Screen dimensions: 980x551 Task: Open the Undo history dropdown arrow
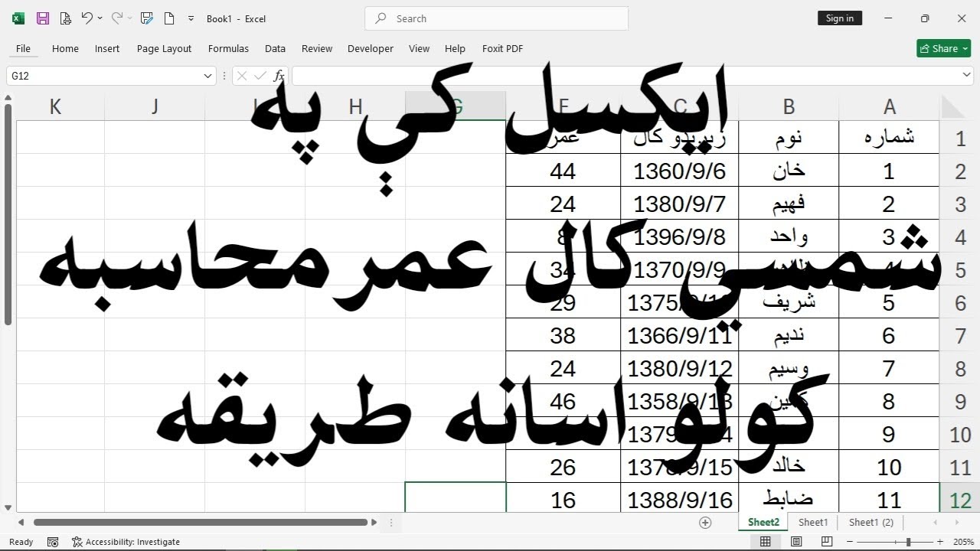(x=100, y=18)
